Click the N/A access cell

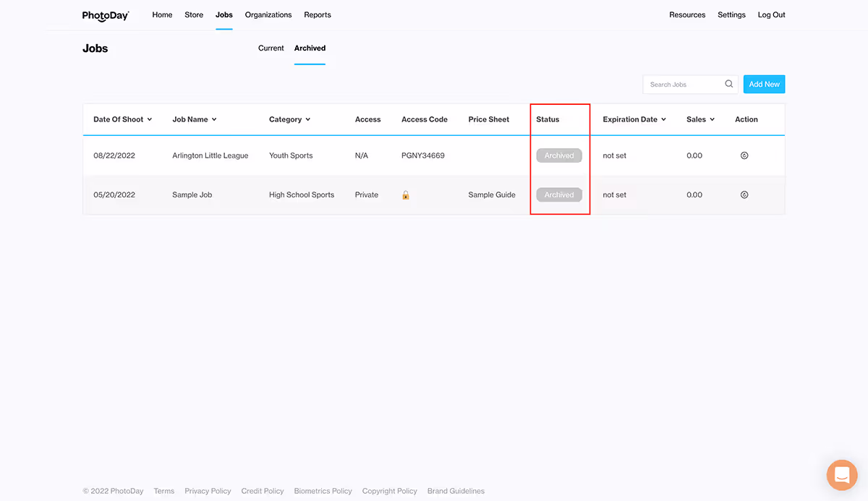click(x=362, y=155)
